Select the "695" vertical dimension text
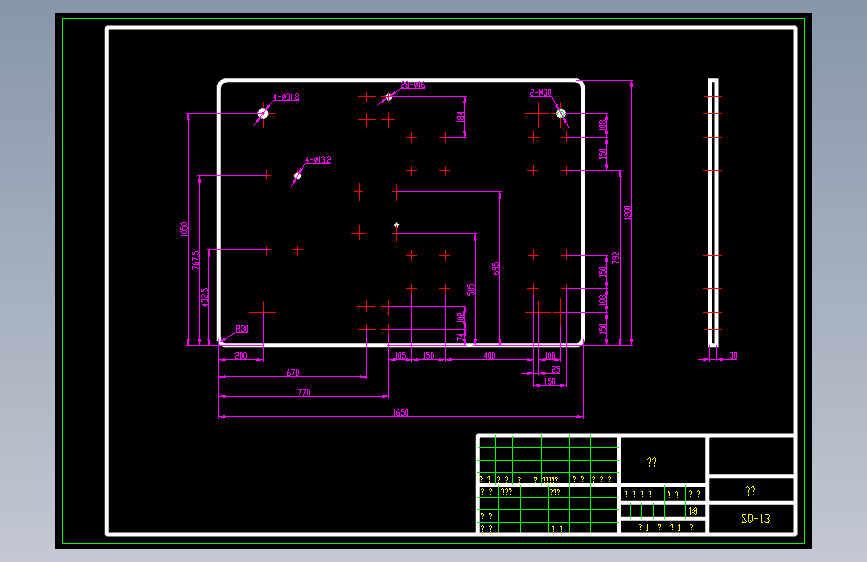This screenshot has height=562, width=867. (496, 268)
